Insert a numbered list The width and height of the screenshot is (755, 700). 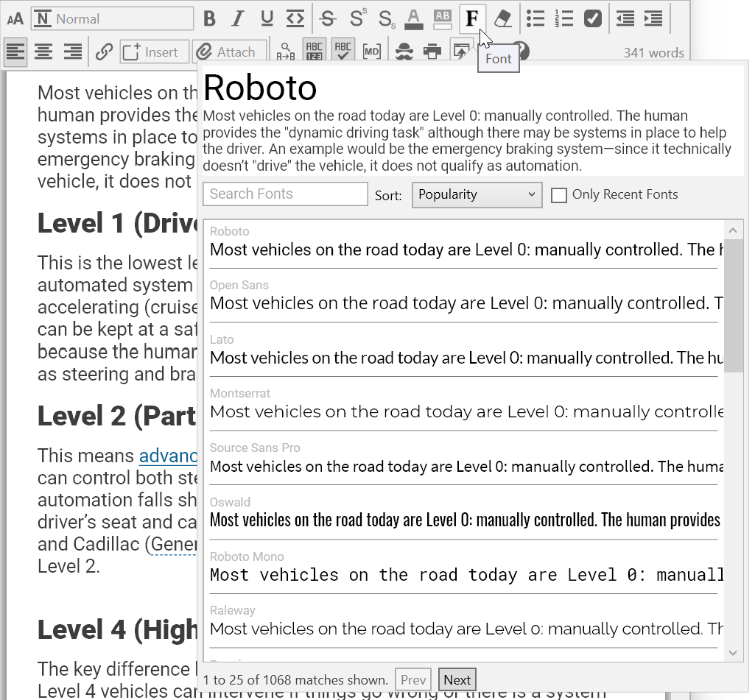[x=564, y=18]
